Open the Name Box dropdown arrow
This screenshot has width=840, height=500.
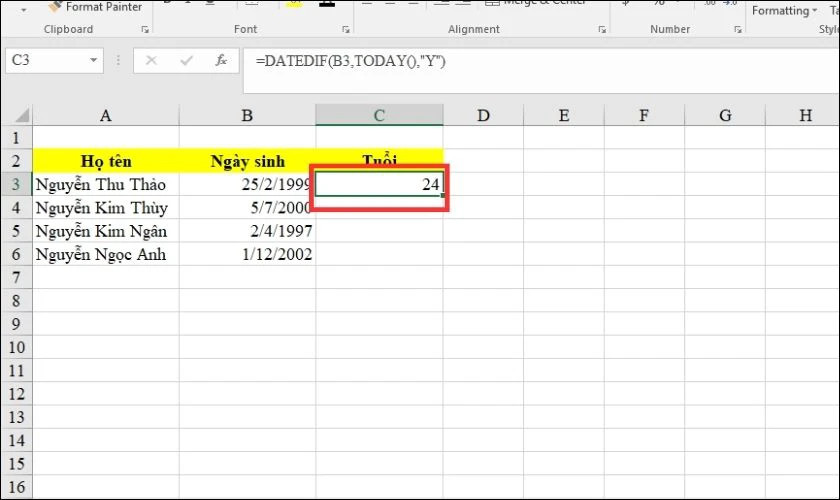(x=93, y=61)
